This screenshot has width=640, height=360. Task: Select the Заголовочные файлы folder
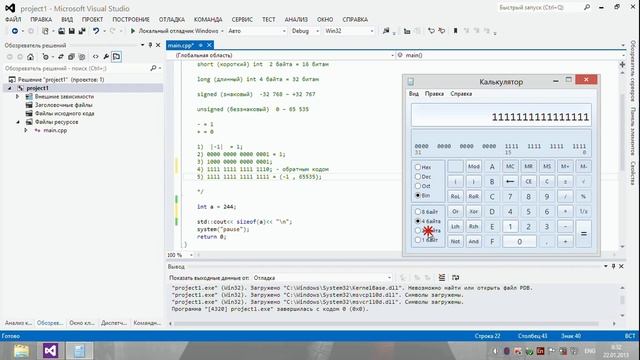[64, 105]
